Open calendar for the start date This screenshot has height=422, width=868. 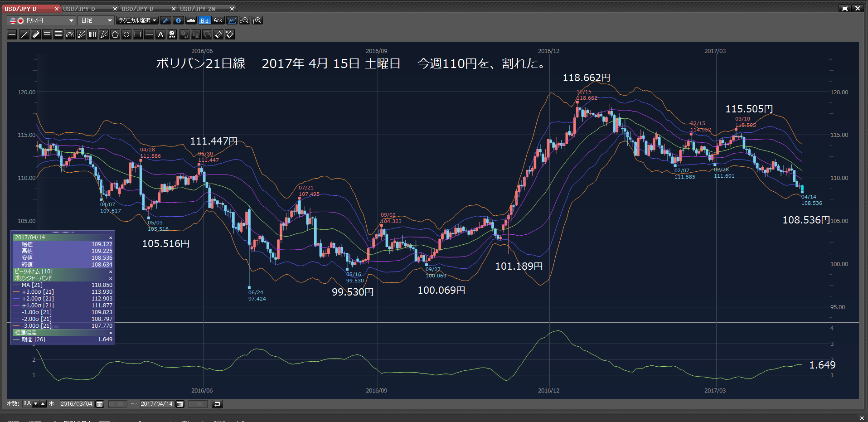[100, 404]
